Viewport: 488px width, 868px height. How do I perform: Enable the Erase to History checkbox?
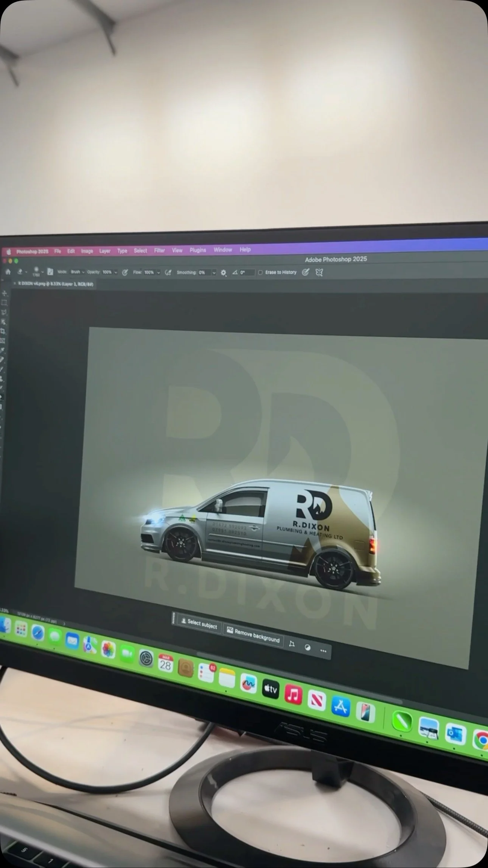(260, 272)
